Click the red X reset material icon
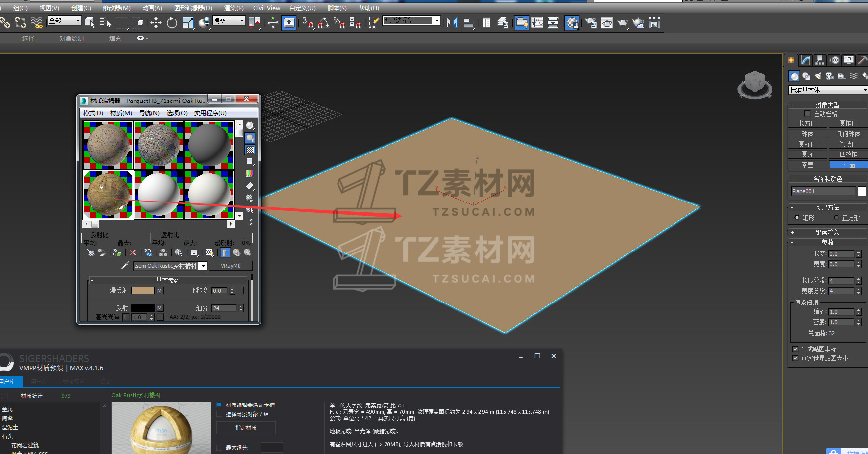 pyautogui.click(x=132, y=252)
